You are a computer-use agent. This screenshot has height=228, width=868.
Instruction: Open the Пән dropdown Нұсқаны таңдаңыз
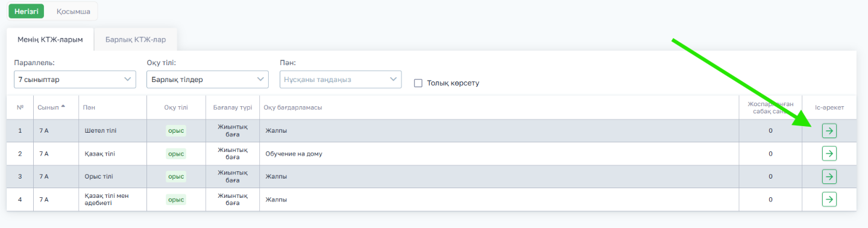(x=341, y=79)
